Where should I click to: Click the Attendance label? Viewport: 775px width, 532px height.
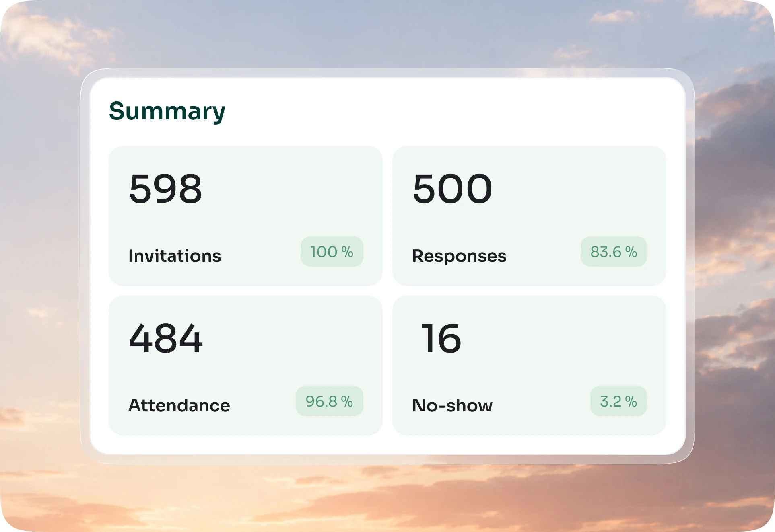179,405
